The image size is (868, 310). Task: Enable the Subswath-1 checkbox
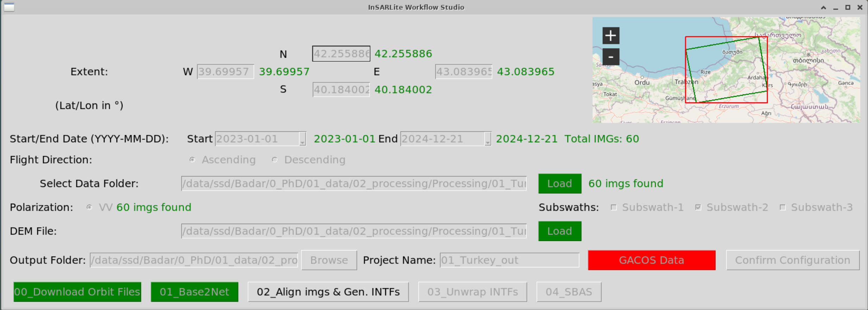[x=614, y=207]
